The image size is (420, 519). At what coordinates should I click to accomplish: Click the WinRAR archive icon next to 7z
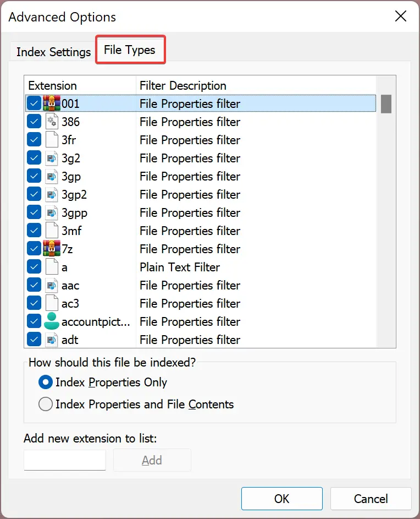[52, 249]
